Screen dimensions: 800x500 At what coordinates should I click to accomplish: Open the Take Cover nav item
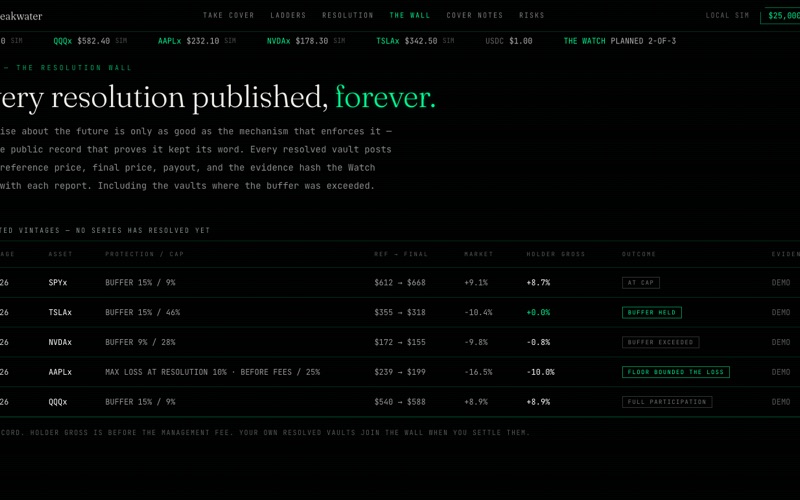[x=228, y=15]
